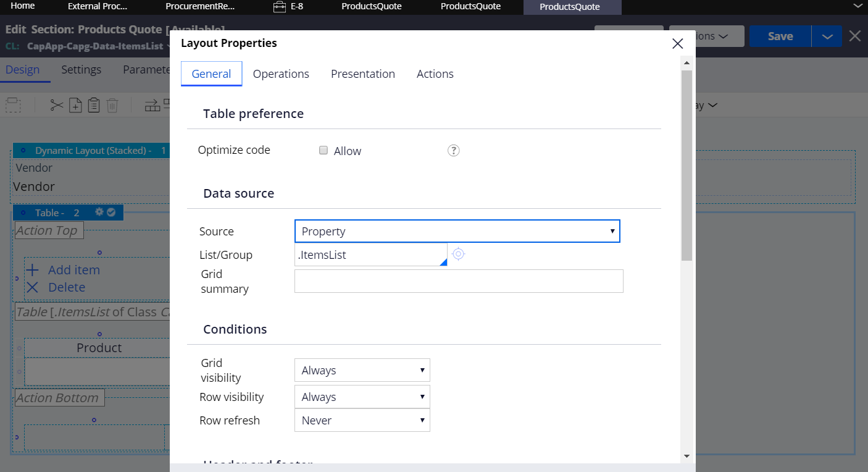
Task: Select the Cut scissors icon in the toolbar
Action: pos(56,104)
